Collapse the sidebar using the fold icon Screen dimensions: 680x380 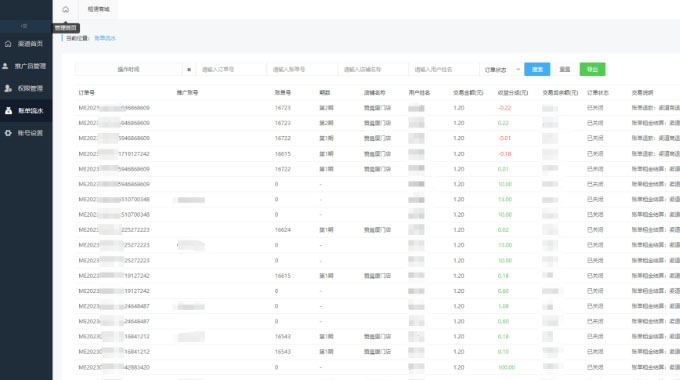click(24, 26)
